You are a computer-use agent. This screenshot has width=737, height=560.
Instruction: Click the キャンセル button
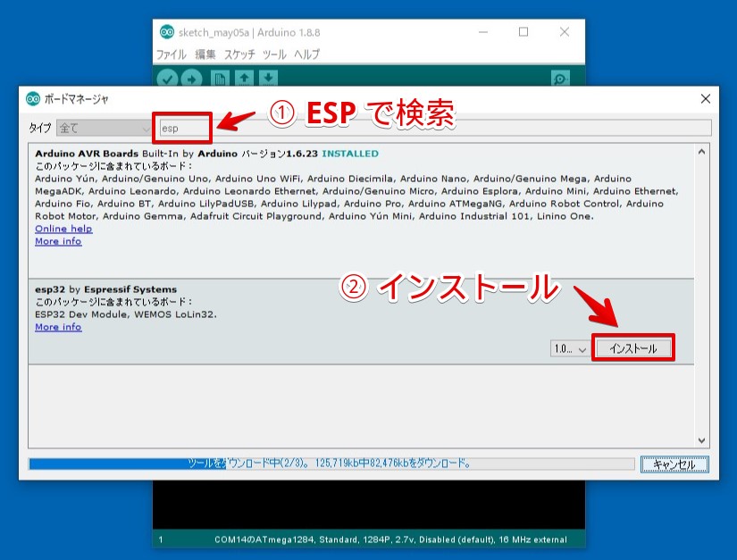tap(674, 464)
